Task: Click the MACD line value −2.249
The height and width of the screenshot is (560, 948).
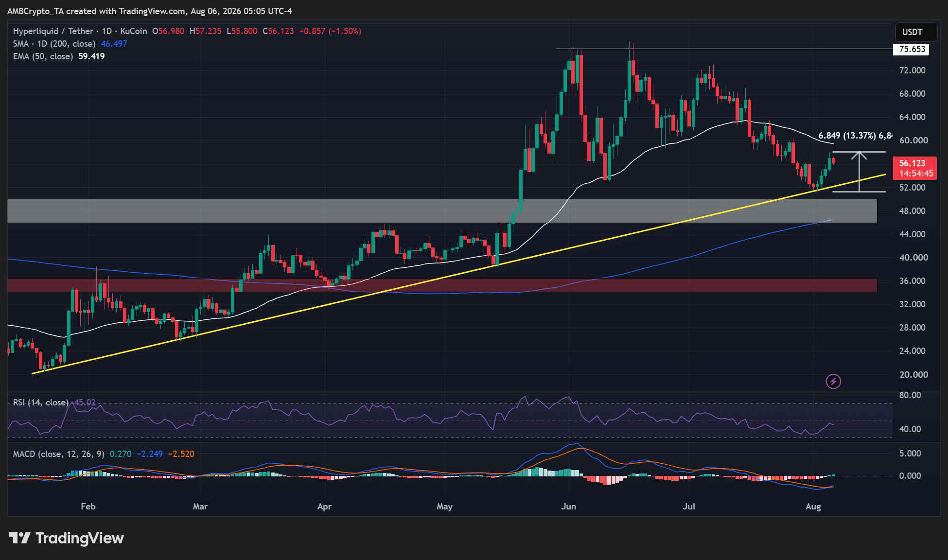Action: [150, 454]
